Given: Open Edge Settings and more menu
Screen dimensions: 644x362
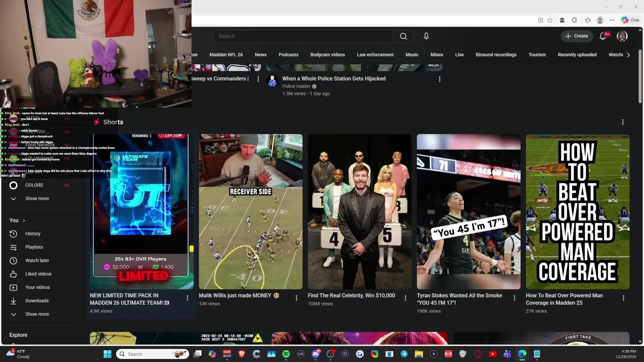Looking at the screenshot, I should pos(612,20).
